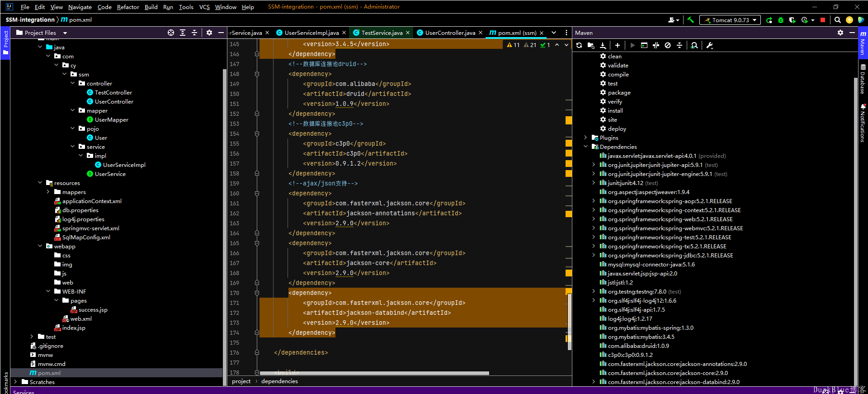Open the profiler run dropdown arrow

(813, 20)
